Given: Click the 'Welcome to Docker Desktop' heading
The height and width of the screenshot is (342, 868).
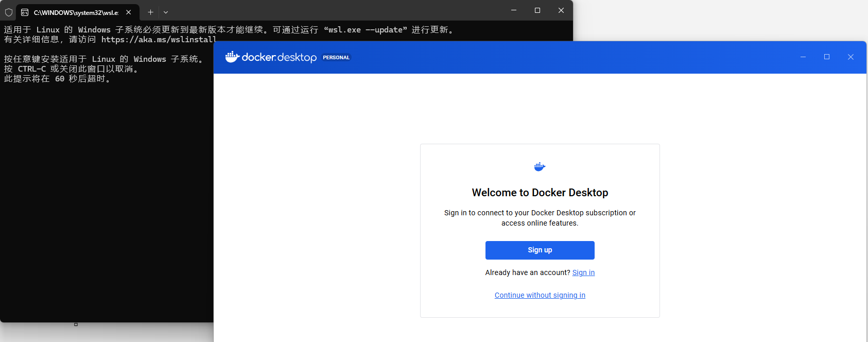Looking at the screenshot, I should click(x=540, y=193).
